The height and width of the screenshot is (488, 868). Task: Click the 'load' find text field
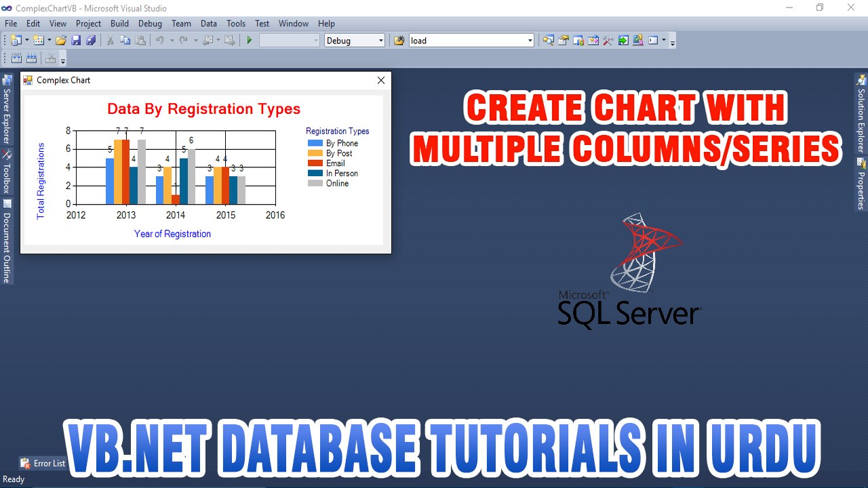pyautogui.click(x=467, y=41)
